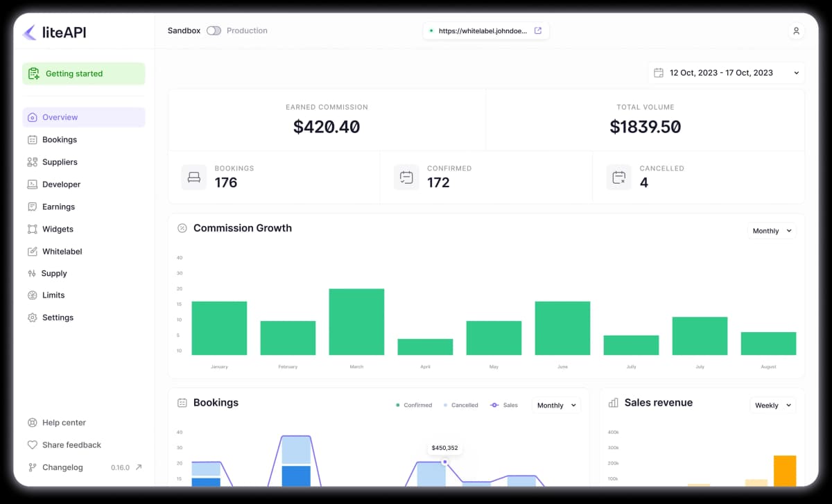Viewport: 832px width, 504px height.
Task: Open the Share feedback link
Action: click(71, 445)
